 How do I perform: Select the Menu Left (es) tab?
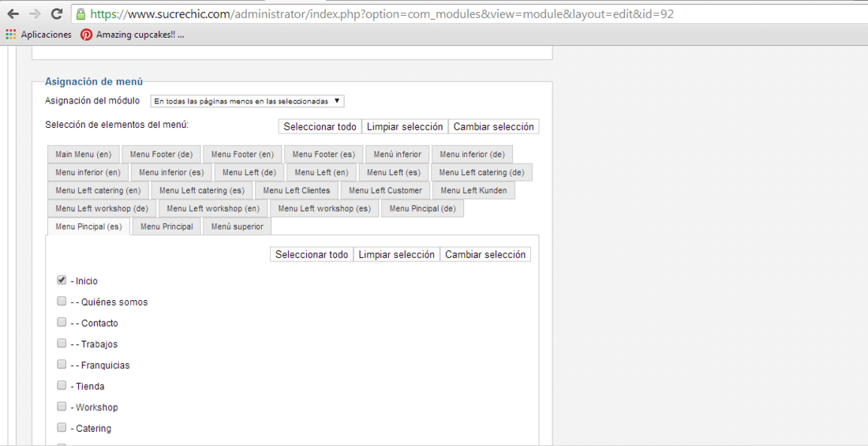click(393, 172)
